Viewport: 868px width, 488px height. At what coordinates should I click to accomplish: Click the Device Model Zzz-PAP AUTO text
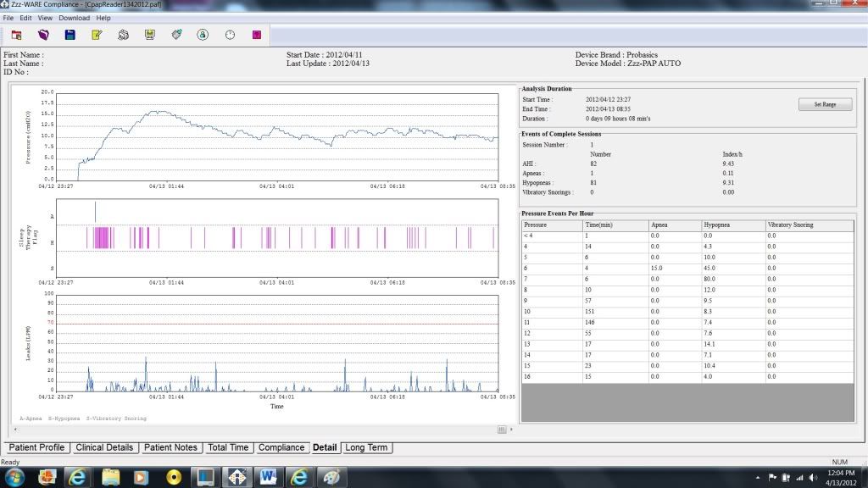point(628,64)
